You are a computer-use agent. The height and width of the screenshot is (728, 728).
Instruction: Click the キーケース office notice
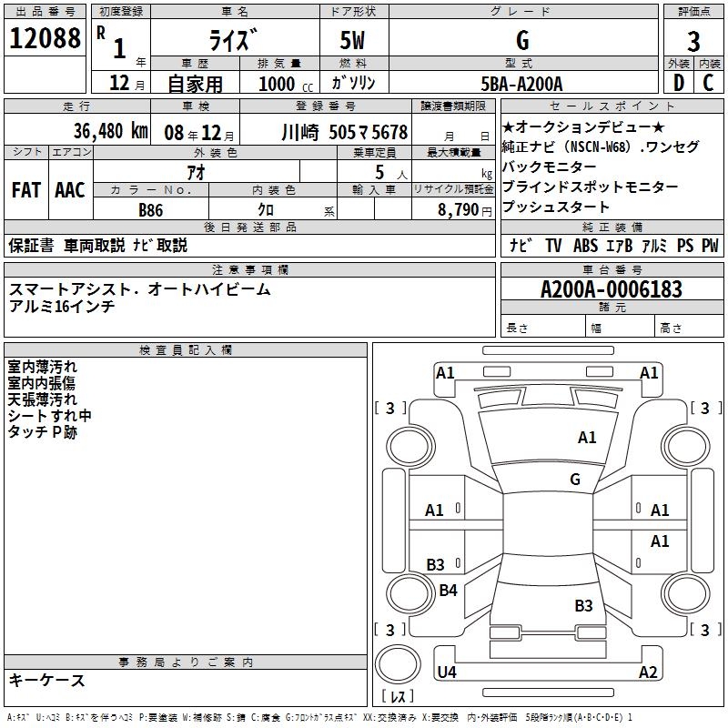point(46,680)
